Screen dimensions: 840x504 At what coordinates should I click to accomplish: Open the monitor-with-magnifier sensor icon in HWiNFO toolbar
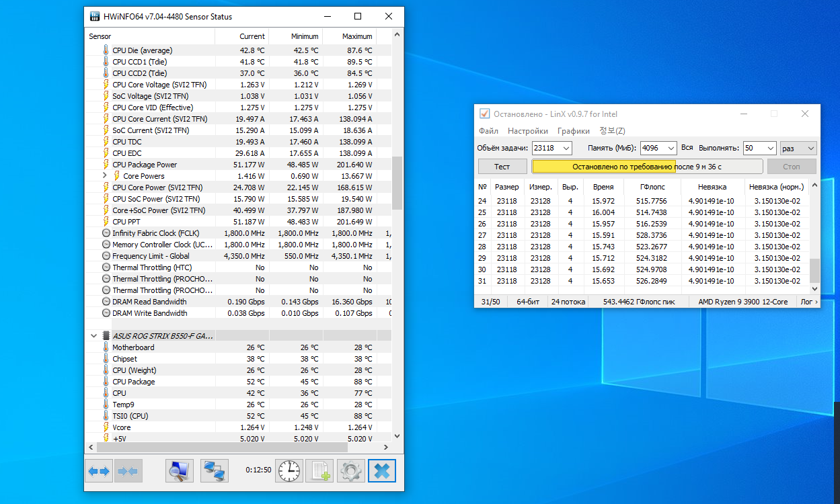180,471
